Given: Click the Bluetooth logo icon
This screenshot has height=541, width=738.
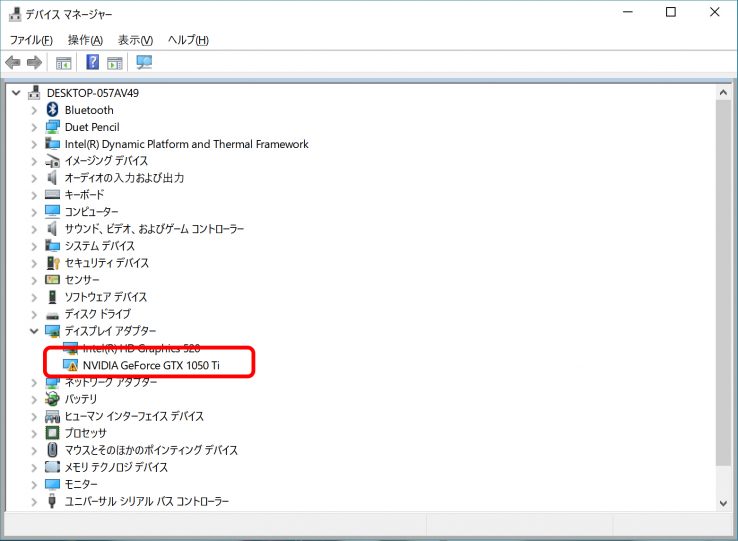Looking at the screenshot, I should coord(52,110).
